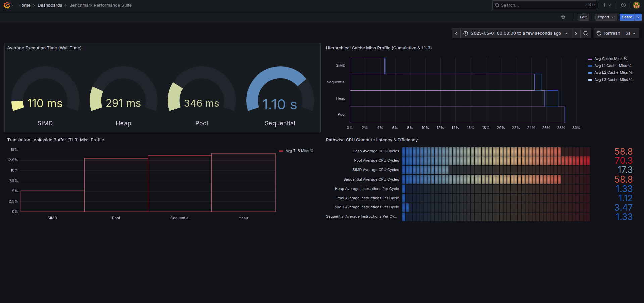Click the Grafana logo icon
This screenshot has width=644, height=303.
pos(7,5)
